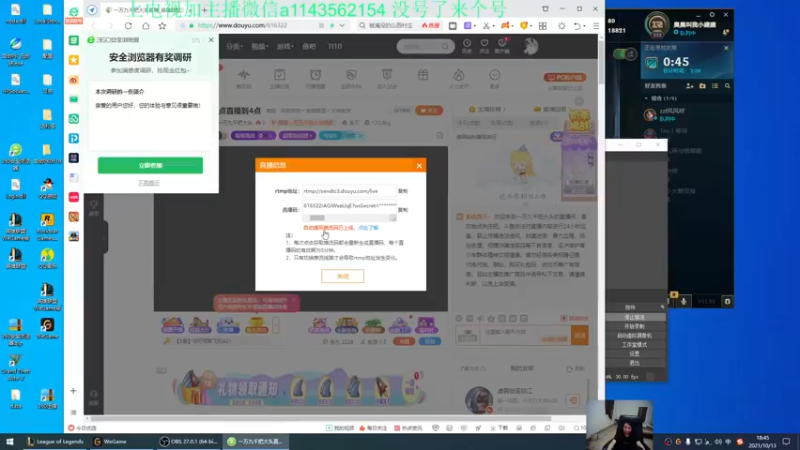This screenshot has width=800, height=450.
Task: Open the browser extensions grid icon
Action: click(x=543, y=26)
